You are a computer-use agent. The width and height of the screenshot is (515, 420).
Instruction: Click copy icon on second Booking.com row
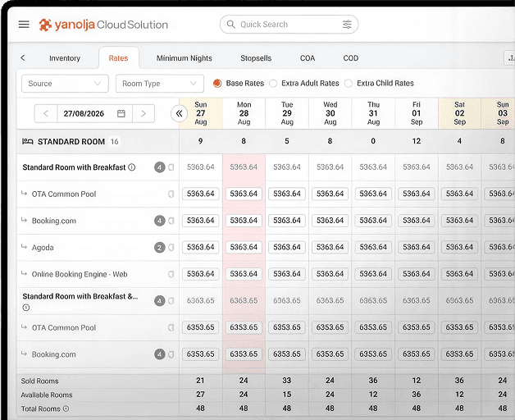click(x=171, y=354)
